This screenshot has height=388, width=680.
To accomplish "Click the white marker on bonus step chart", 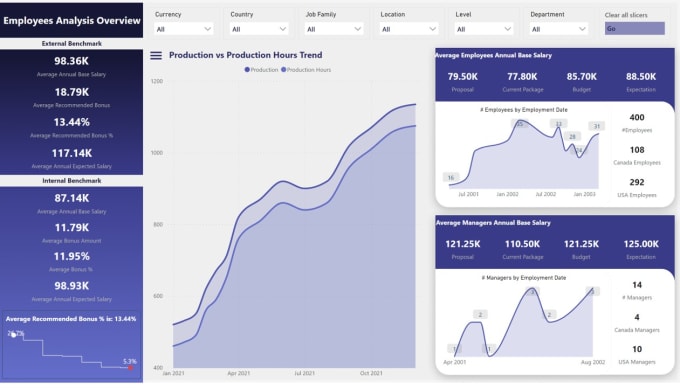I will point(13,335).
